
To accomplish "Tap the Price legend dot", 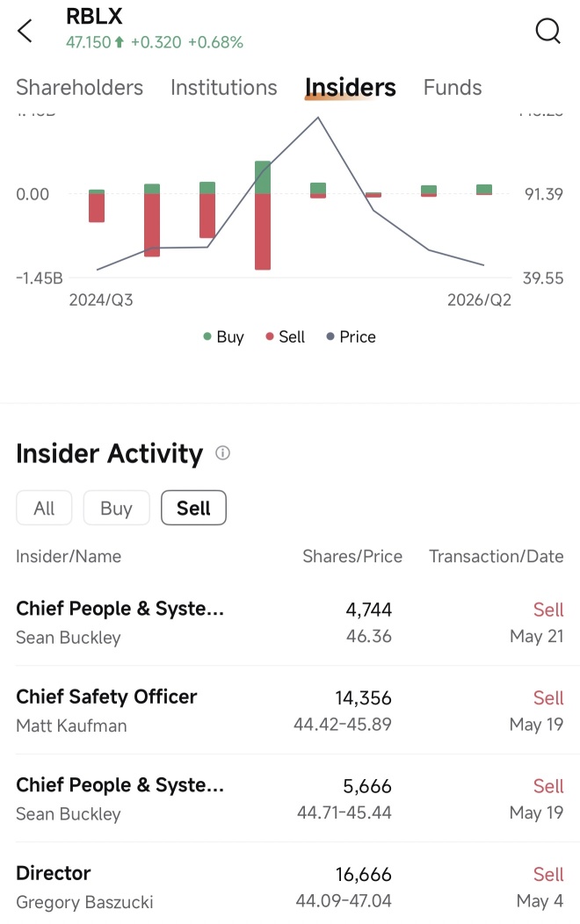I will point(330,336).
